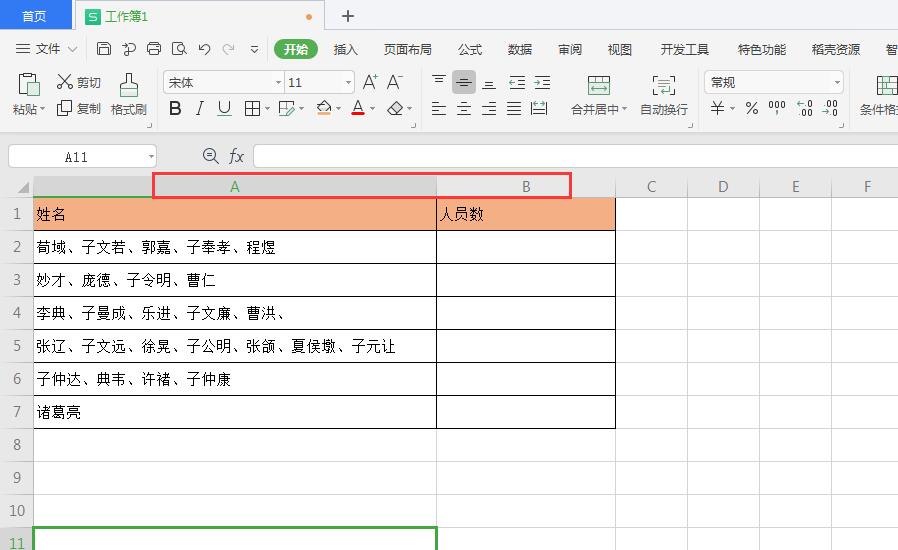The height and width of the screenshot is (550, 898).
Task: Align text right horizontally
Action: tap(489, 108)
